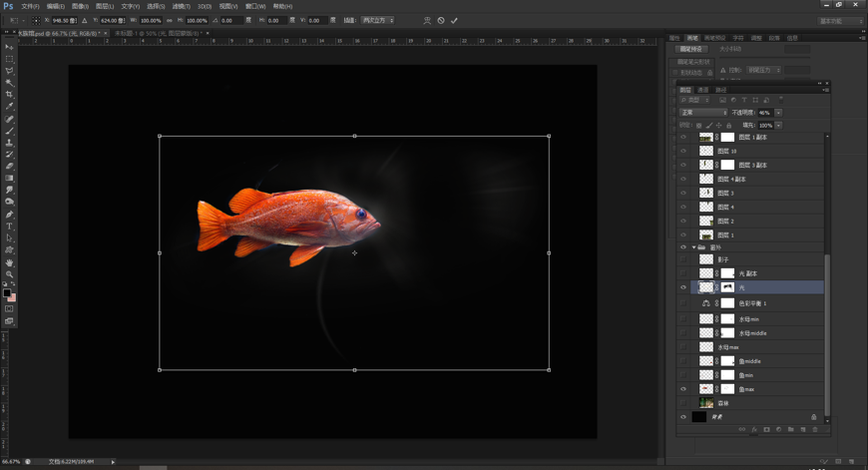868x470 pixels.
Task: Select the Pen tool
Action: tap(9, 215)
